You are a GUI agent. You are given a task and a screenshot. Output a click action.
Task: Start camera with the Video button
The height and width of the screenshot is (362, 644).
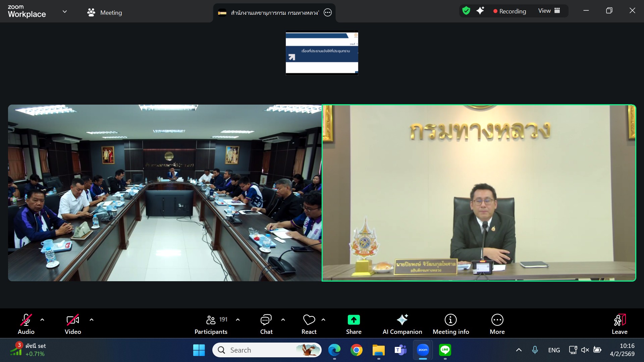(x=73, y=324)
